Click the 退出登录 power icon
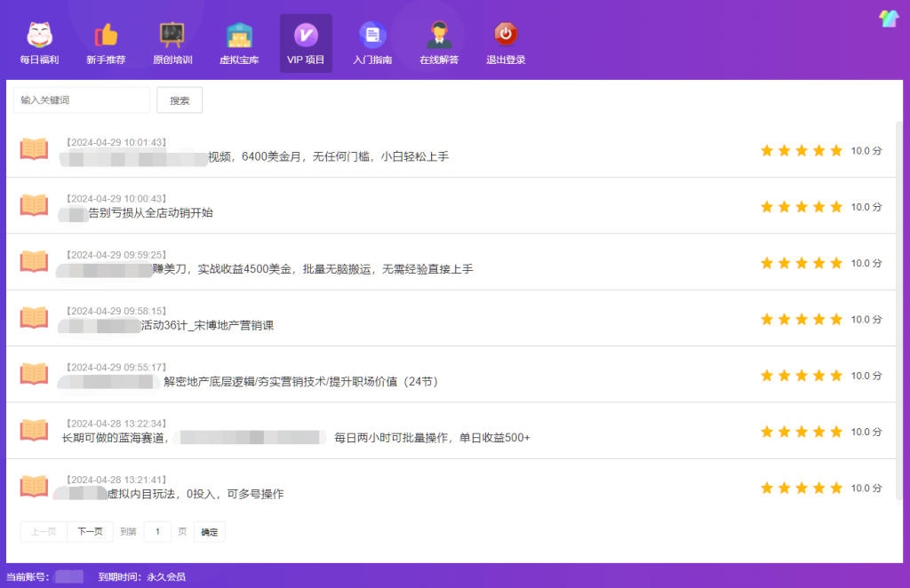This screenshot has width=910, height=588. pos(506,35)
